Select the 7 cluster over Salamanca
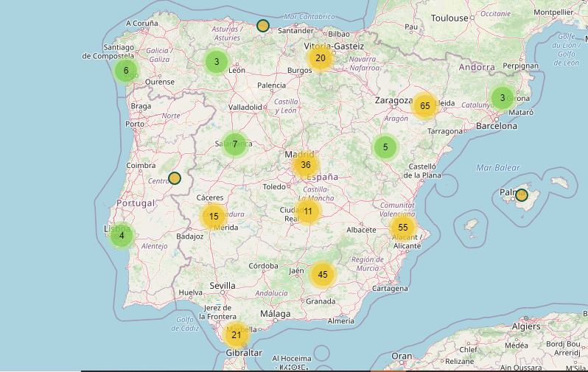The image size is (588, 372). [x=234, y=144]
